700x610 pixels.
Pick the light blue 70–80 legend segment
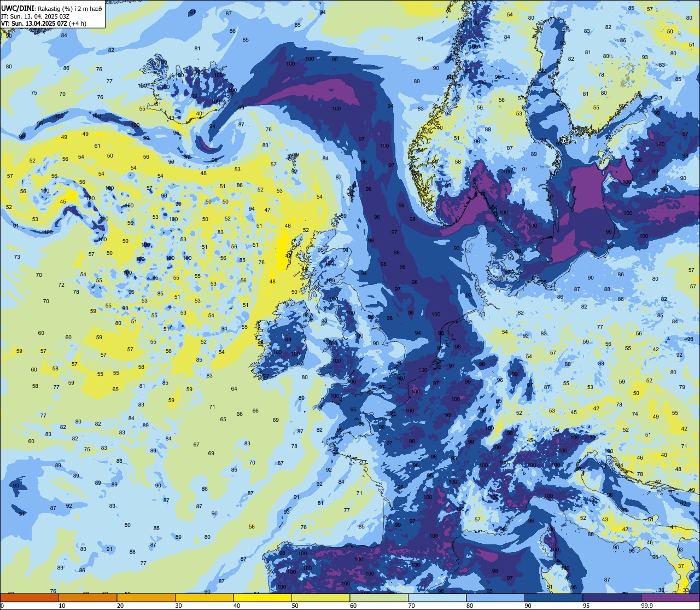[x=437, y=597]
